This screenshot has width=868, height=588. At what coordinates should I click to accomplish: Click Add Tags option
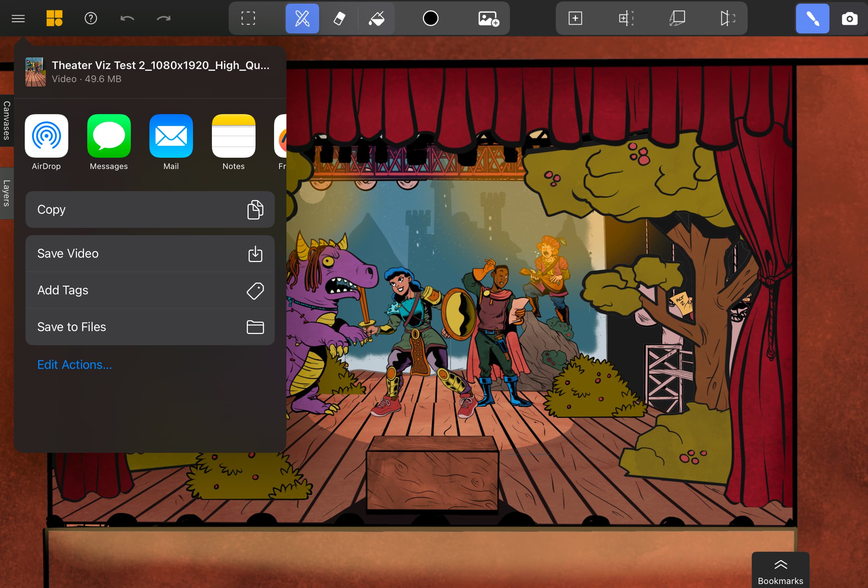150,290
